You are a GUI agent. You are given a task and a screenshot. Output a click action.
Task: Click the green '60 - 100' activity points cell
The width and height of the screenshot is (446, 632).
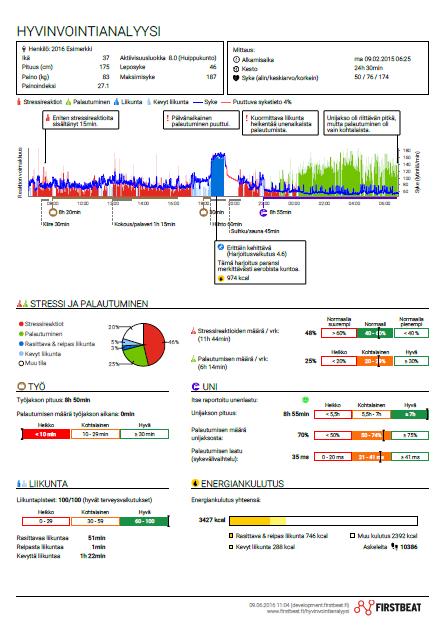144,521
